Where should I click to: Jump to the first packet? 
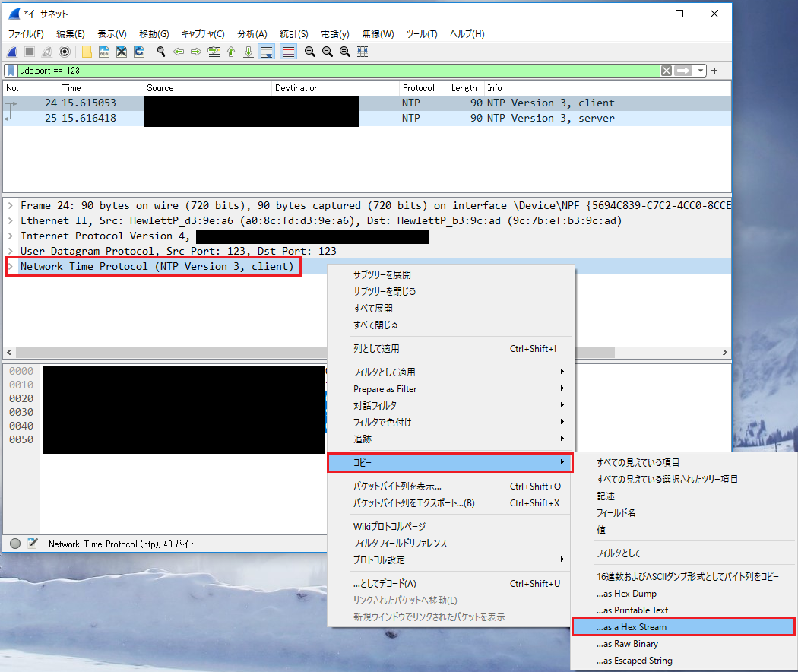tap(231, 52)
